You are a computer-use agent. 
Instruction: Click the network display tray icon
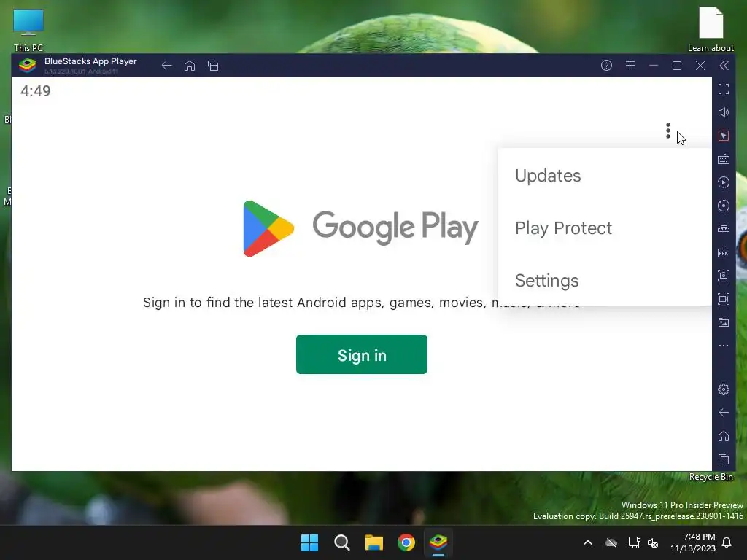[x=634, y=542]
